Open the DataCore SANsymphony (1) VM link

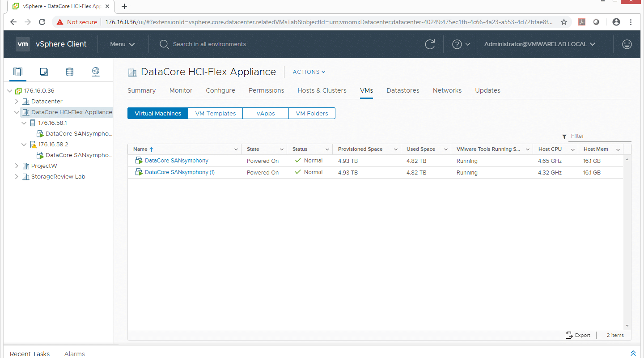180,172
